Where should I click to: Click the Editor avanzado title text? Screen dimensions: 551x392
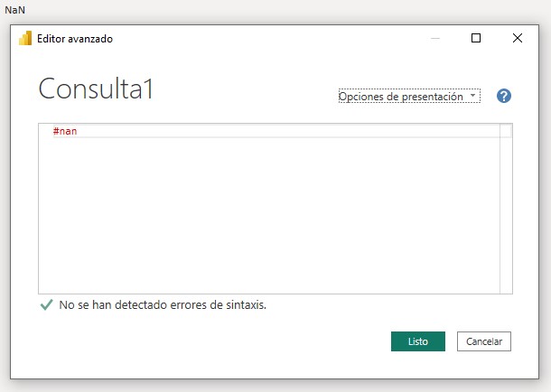point(75,39)
